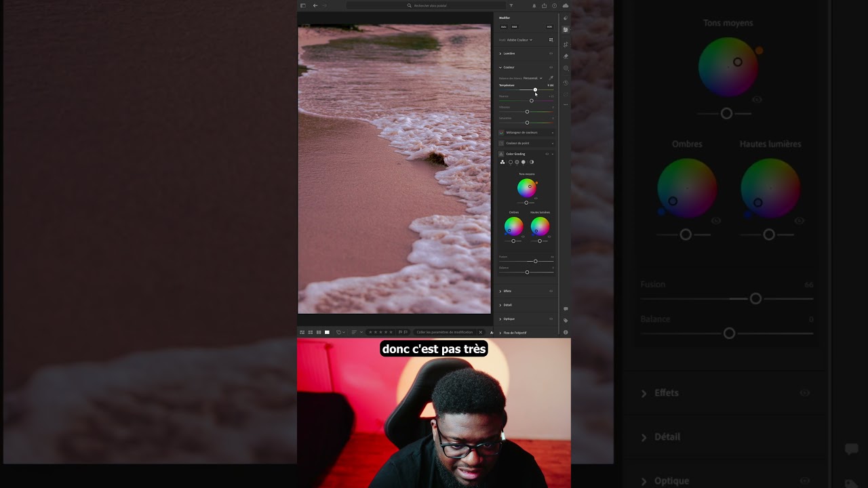Image resolution: width=868 pixels, height=488 pixels.
Task: Click the Saturation slider handle
Action: [x=527, y=123]
